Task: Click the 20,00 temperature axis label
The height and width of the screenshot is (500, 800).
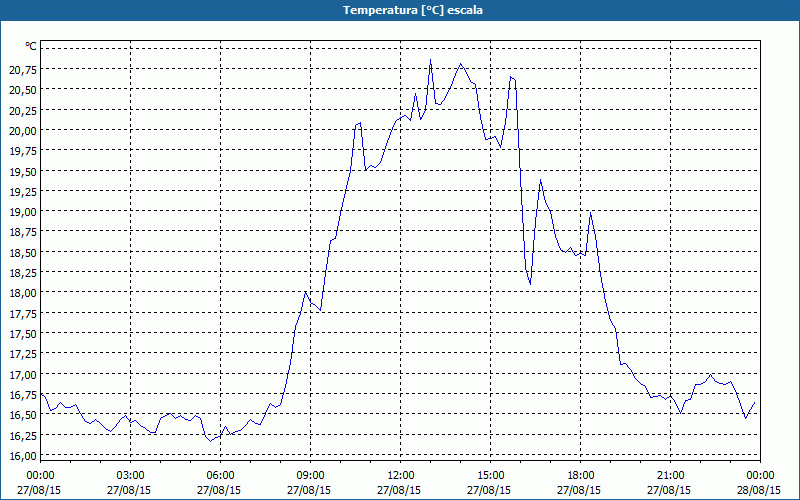Action: (x=23, y=131)
